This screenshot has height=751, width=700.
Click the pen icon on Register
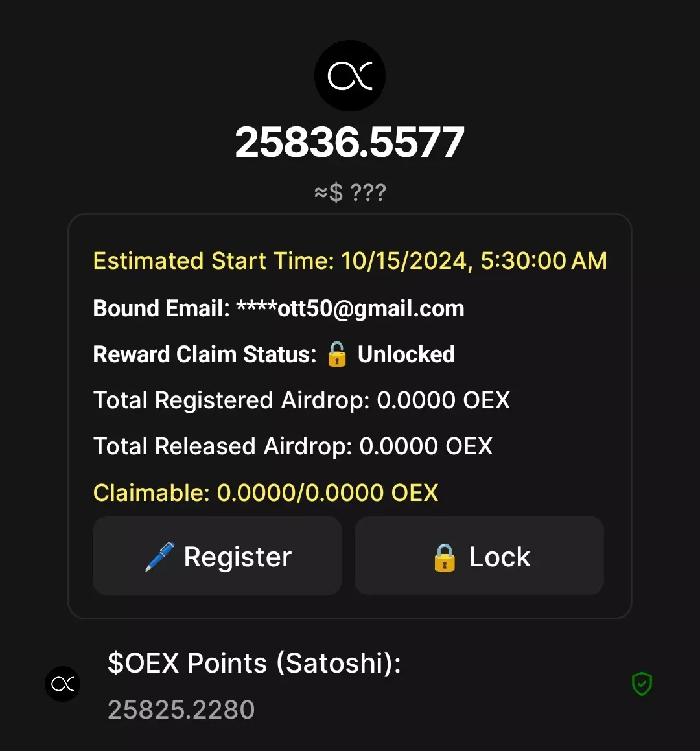[159, 557]
